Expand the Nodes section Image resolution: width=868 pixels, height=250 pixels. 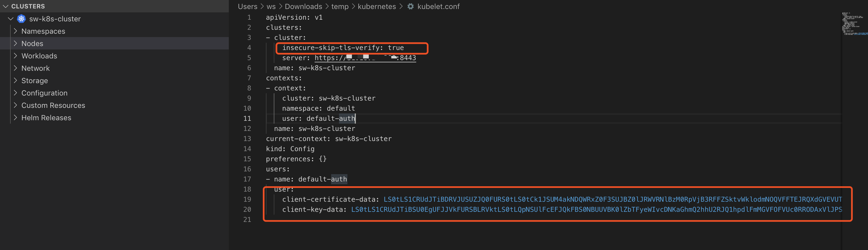point(15,43)
